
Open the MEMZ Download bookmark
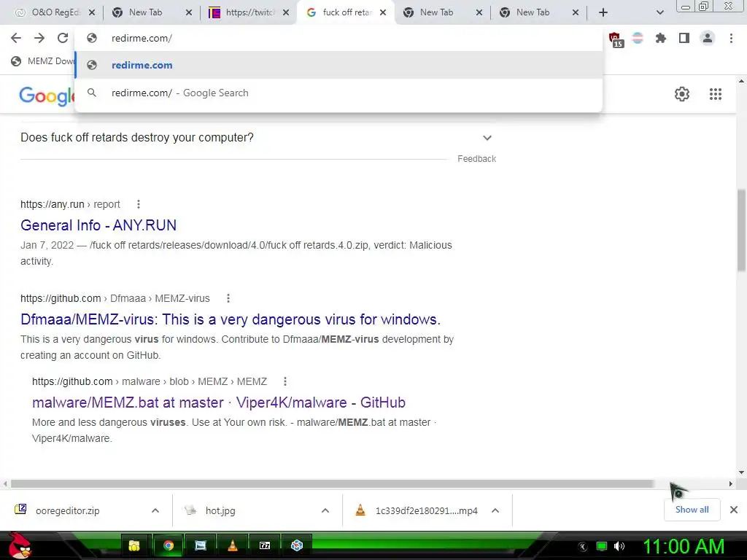[x=43, y=61]
